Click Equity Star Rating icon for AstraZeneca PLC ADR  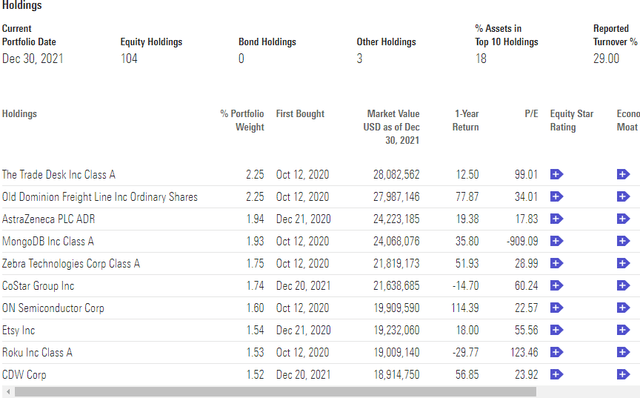(556, 219)
